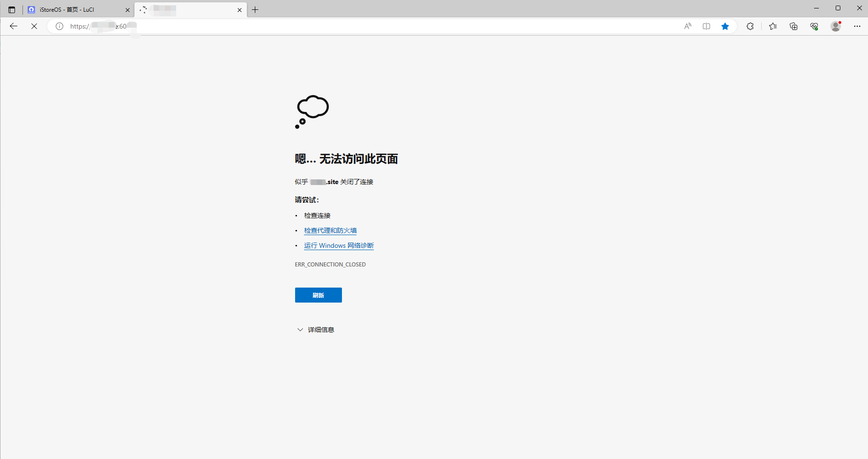Open Browser essentials heart icon
868x459 pixels.
pos(814,26)
